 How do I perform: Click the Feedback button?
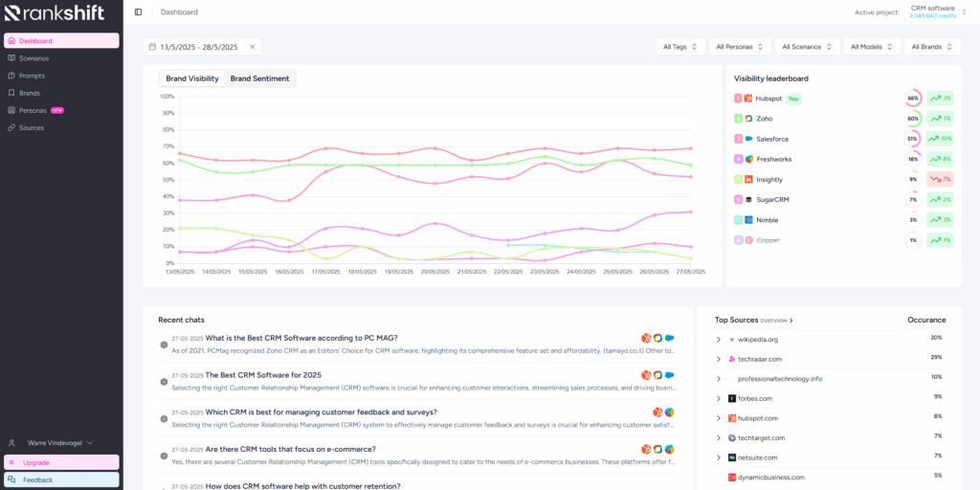tap(61, 480)
